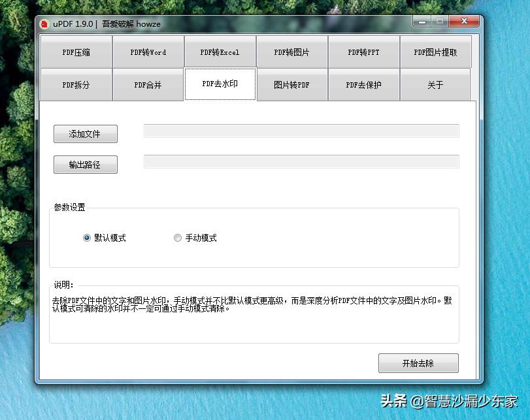Open the 关于 page
Screen dimensions: 530x420
click(x=435, y=84)
